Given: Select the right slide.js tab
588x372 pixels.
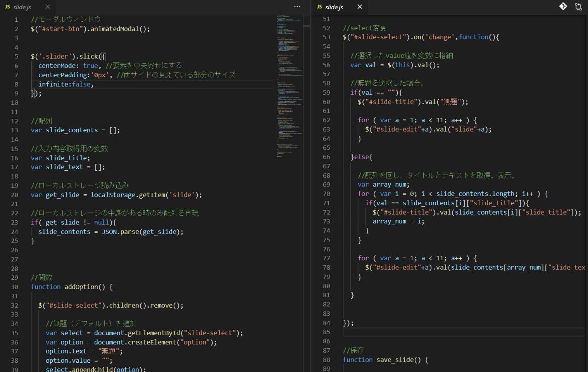Looking at the screenshot, I should tap(334, 7).
